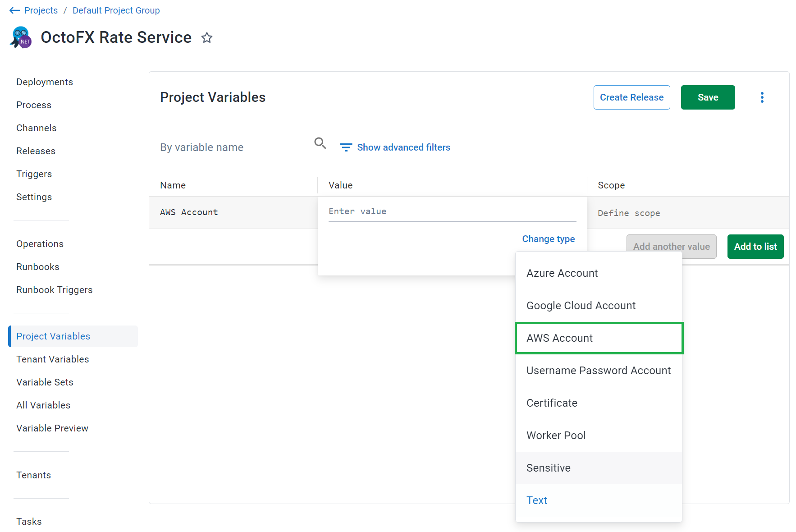Open Channels page
Viewport: 796px width, 532px height.
coord(37,128)
